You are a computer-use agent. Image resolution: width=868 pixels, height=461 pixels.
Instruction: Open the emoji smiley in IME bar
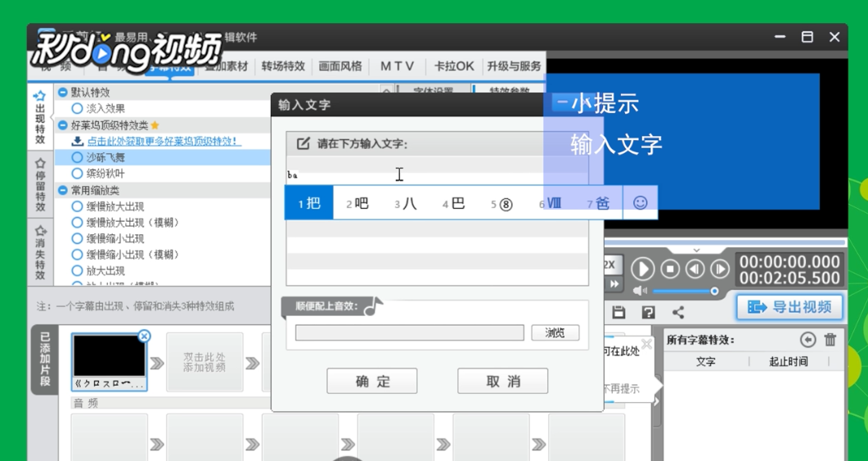[640, 203]
